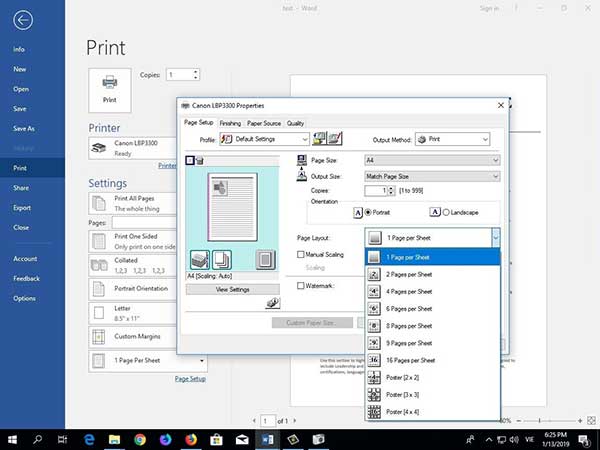Open the Mail app from the taskbar

(242, 440)
